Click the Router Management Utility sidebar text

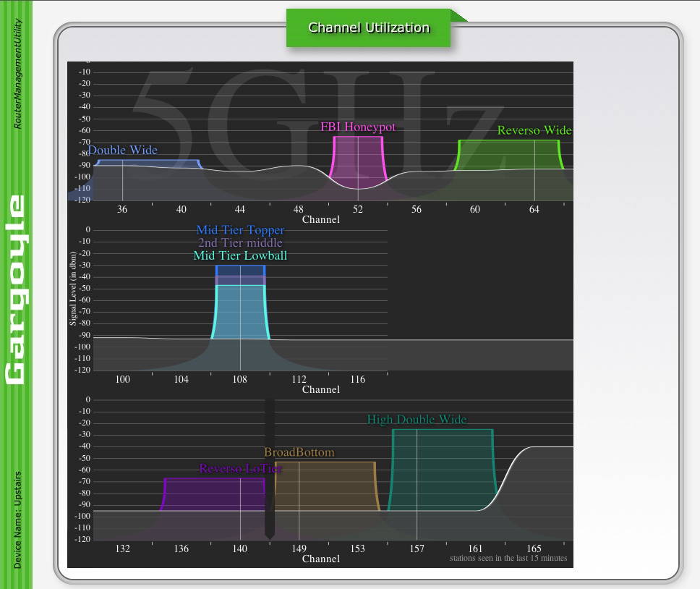[17, 74]
